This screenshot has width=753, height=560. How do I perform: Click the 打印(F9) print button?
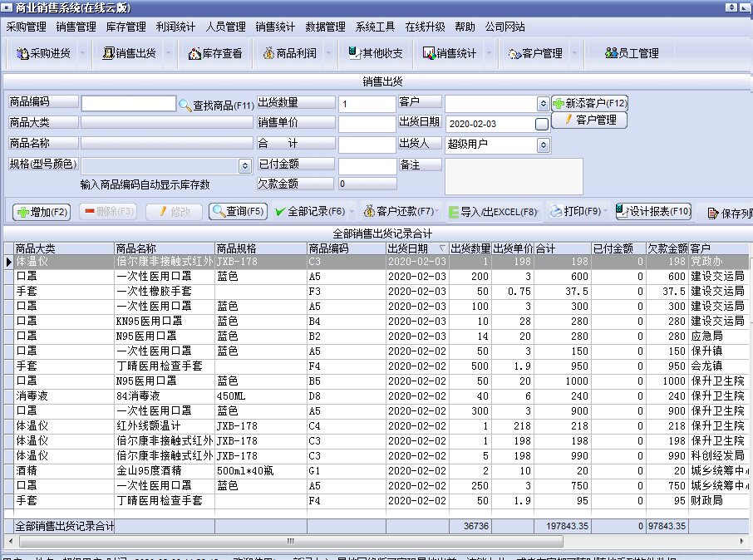[574, 212]
